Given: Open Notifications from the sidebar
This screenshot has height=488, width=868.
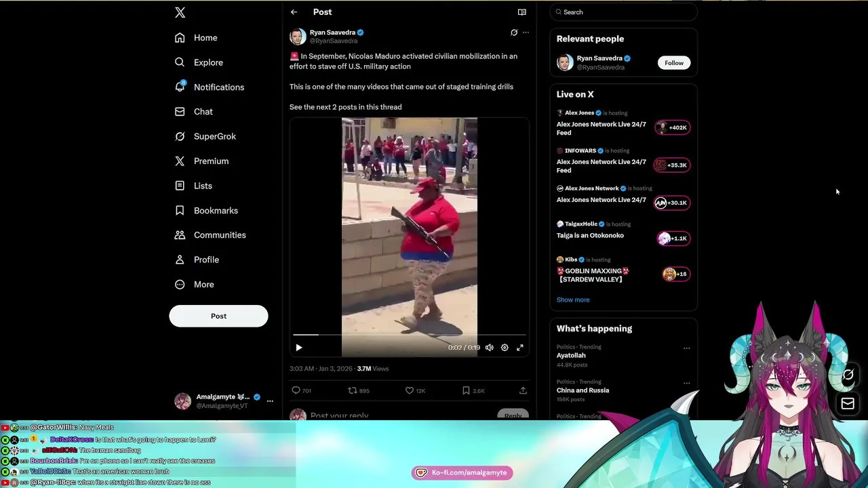Looking at the screenshot, I should pos(210,87).
